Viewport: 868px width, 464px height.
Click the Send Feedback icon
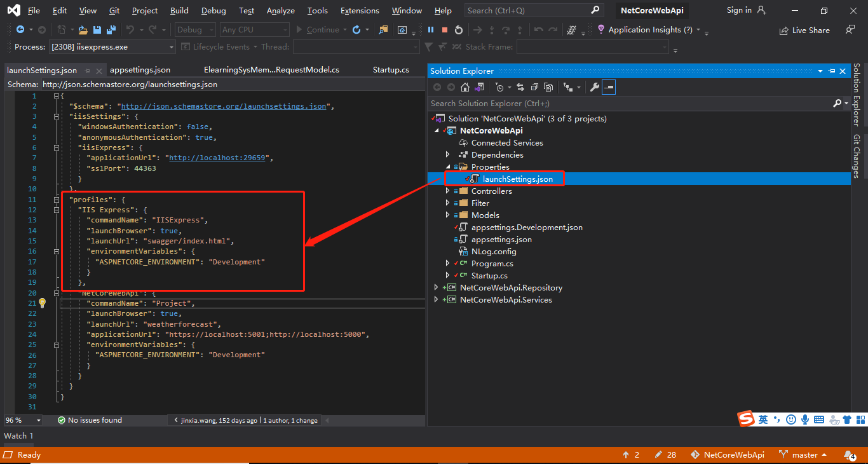[x=850, y=30]
